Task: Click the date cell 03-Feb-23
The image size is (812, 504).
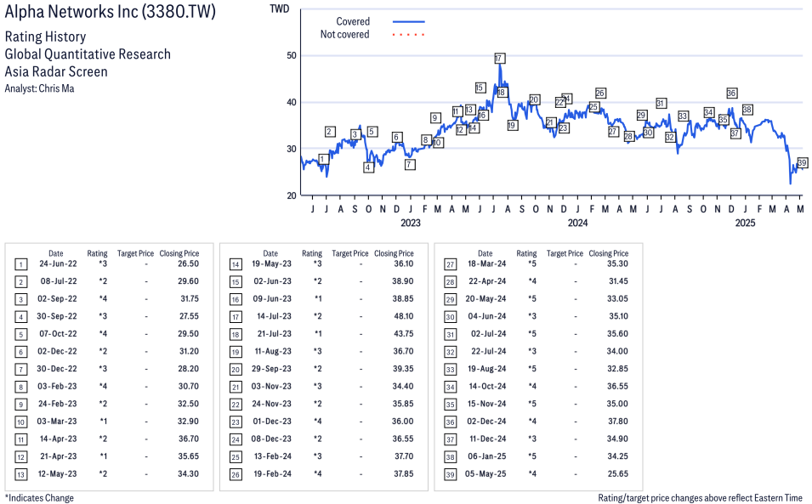Action: click(x=57, y=387)
